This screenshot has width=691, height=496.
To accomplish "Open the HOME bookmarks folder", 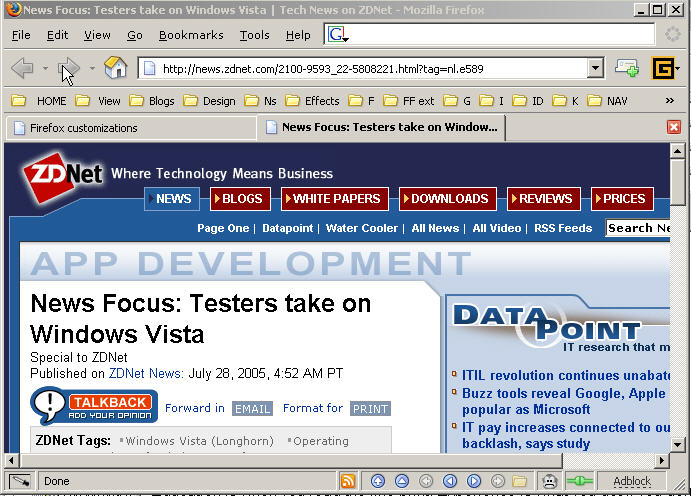I will [x=38, y=101].
